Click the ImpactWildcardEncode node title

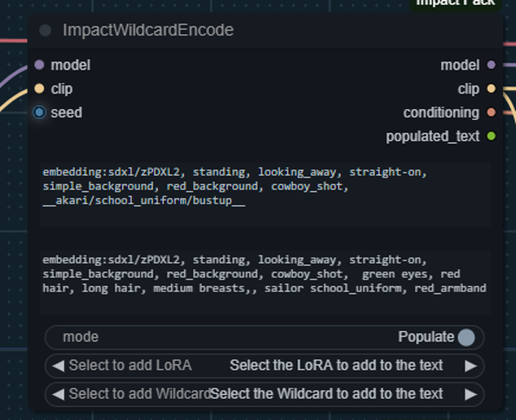(x=148, y=30)
